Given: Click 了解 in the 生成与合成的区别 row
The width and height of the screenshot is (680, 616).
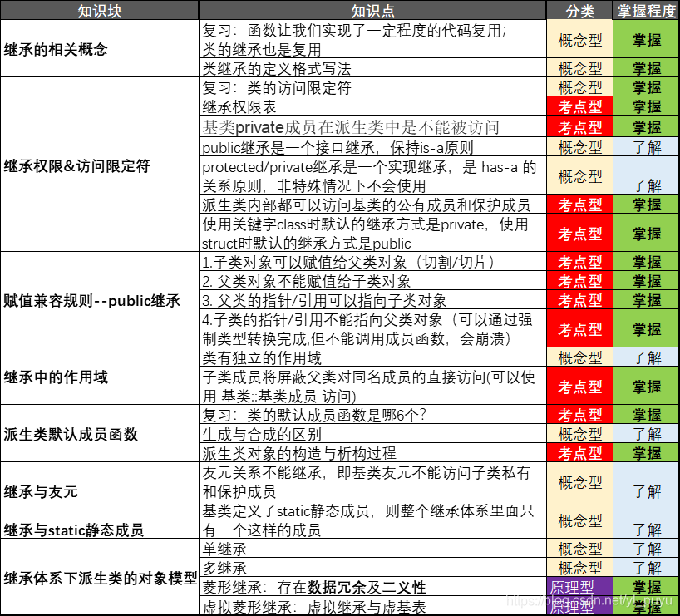Looking at the screenshot, I should 646,433.
